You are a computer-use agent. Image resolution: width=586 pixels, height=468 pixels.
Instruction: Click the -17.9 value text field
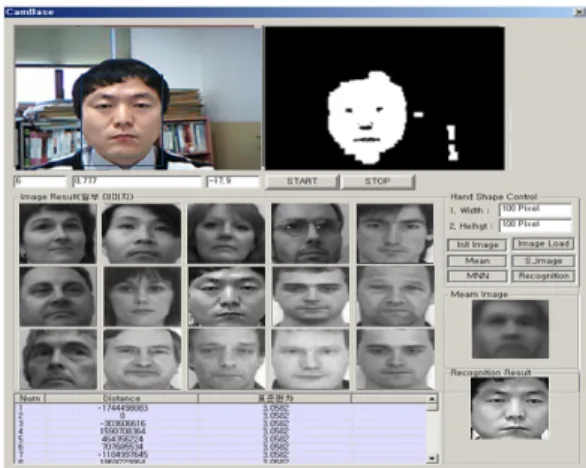pyautogui.click(x=233, y=182)
